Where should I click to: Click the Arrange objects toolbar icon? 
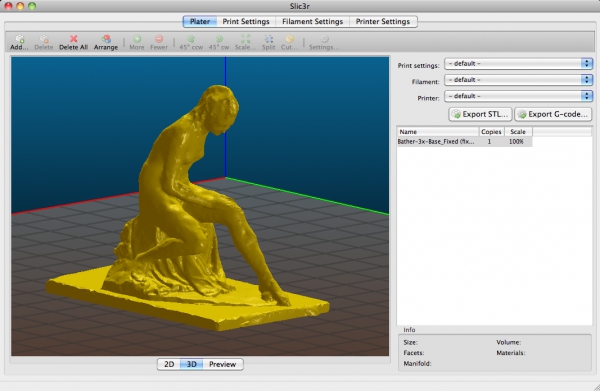[x=106, y=39]
